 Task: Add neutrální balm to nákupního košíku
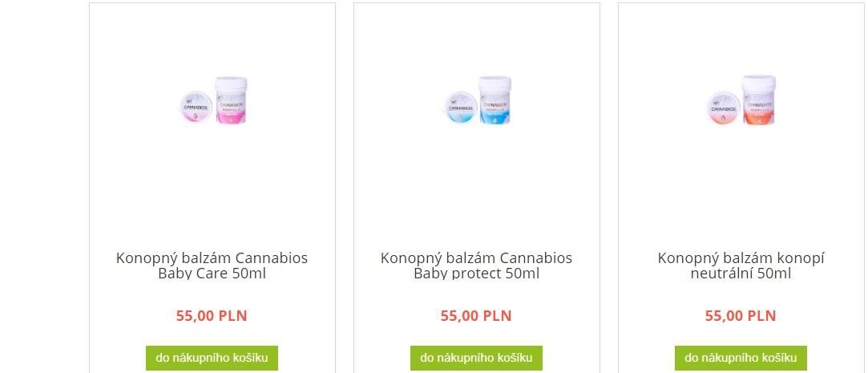click(x=741, y=358)
